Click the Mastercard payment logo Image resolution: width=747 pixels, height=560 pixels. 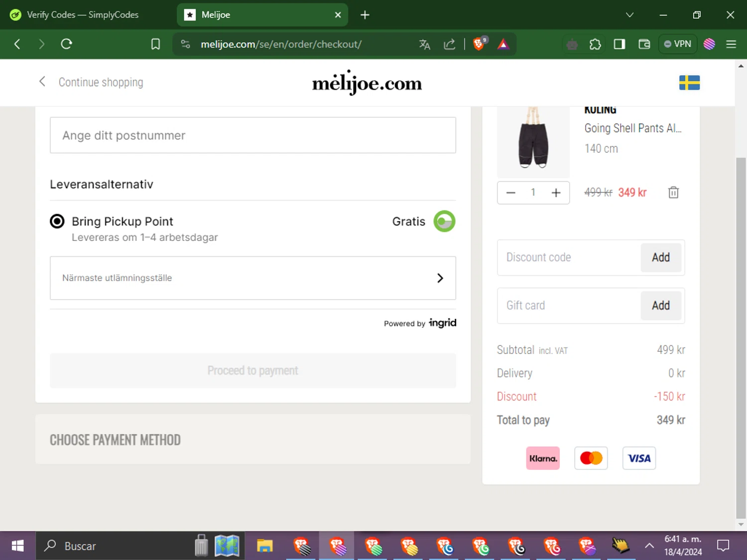tap(591, 458)
